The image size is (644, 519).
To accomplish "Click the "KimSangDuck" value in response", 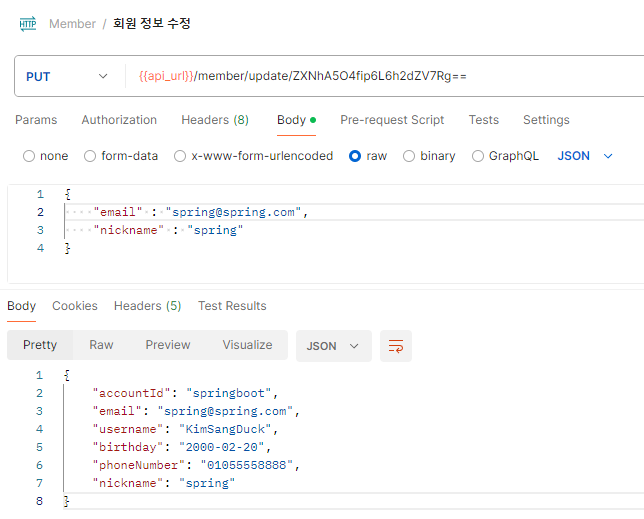I will point(225,429).
